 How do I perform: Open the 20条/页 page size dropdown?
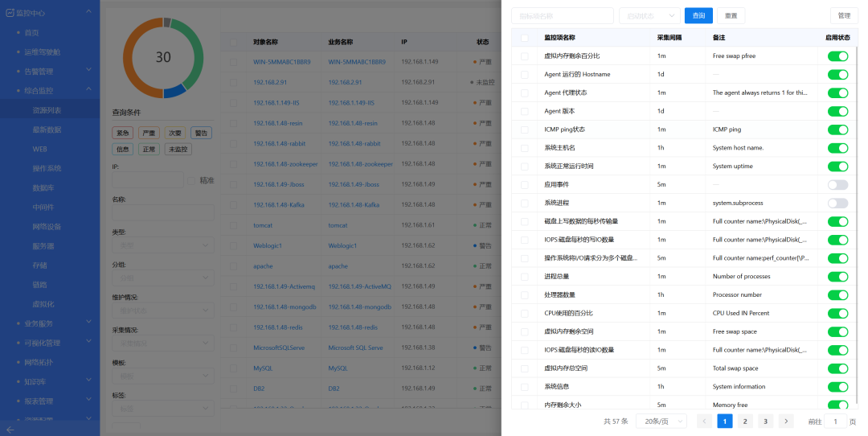661,421
